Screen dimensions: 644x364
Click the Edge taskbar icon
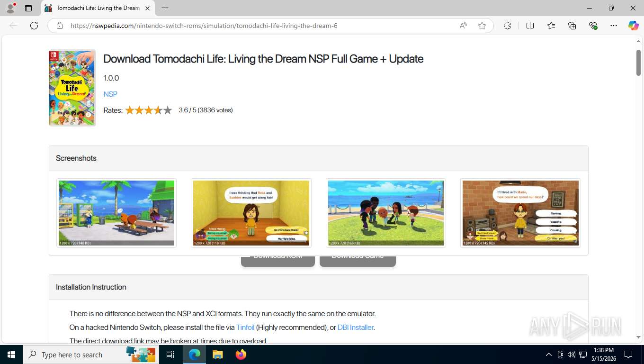[194, 355]
